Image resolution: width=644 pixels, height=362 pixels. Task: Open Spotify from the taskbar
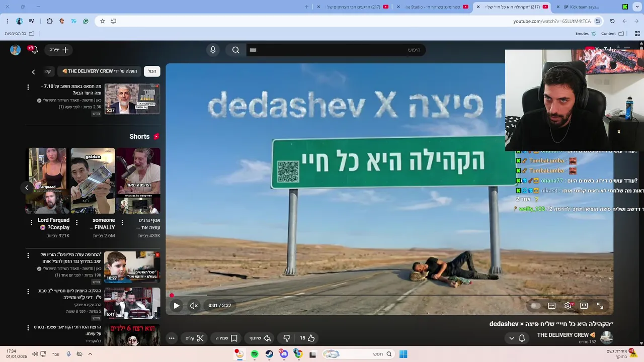coord(255,354)
